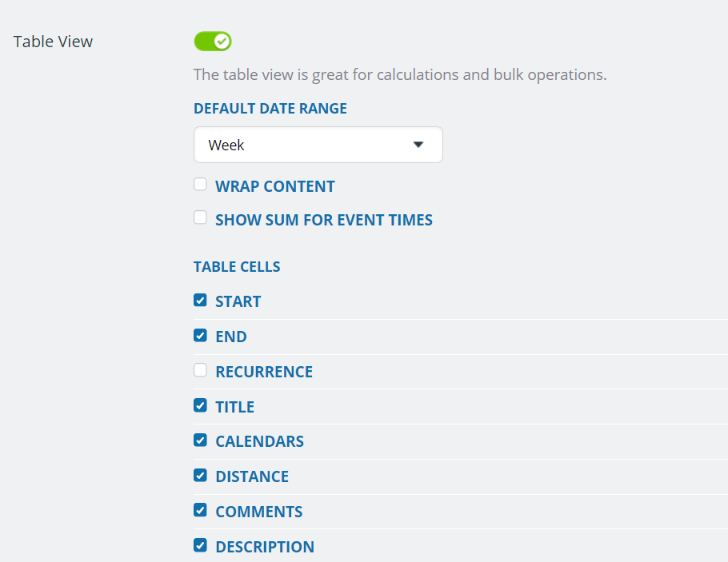Viewport: 728px width, 562px height.
Task: Click the green checkmark knob on Table View switch
Action: tap(222, 42)
